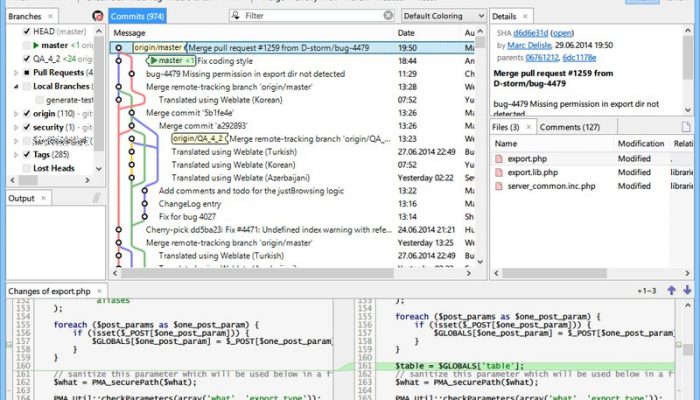Viewport: 700px width, 400px height.
Task: Open the SHA d6d6e31d link
Action: 530,33
